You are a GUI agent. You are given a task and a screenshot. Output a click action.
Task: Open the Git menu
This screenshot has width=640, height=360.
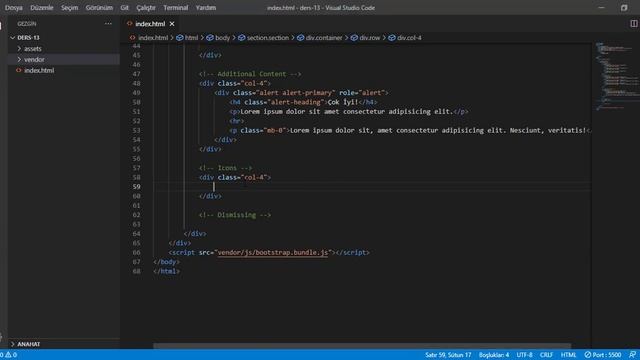[124, 8]
